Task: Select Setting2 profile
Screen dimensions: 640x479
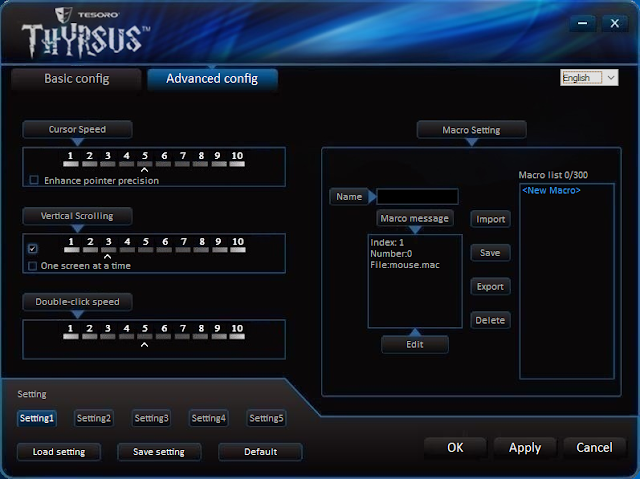Action: click(x=94, y=418)
